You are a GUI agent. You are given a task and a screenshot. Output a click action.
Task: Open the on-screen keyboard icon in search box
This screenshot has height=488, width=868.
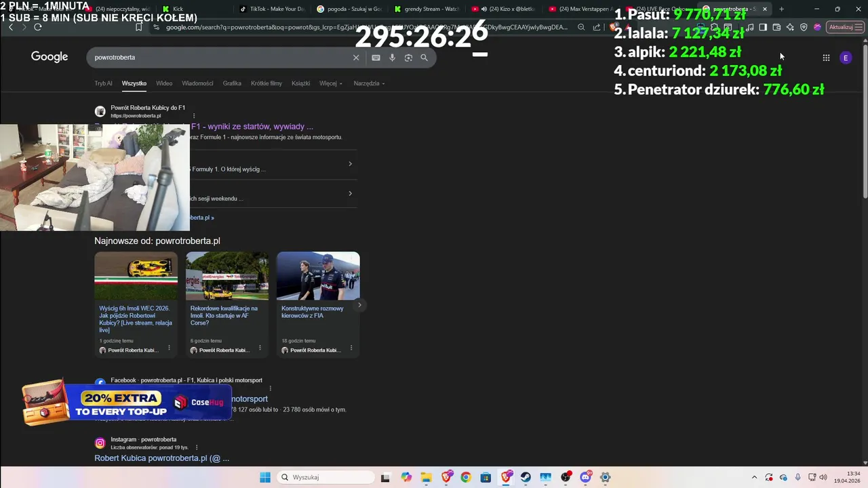[x=376, y=58]
